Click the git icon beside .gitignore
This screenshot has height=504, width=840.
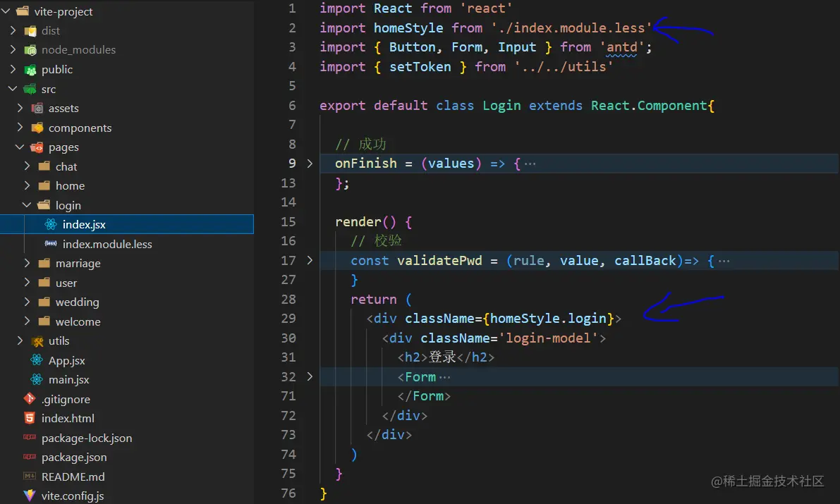pyautogui.click(x=30, y=399)
